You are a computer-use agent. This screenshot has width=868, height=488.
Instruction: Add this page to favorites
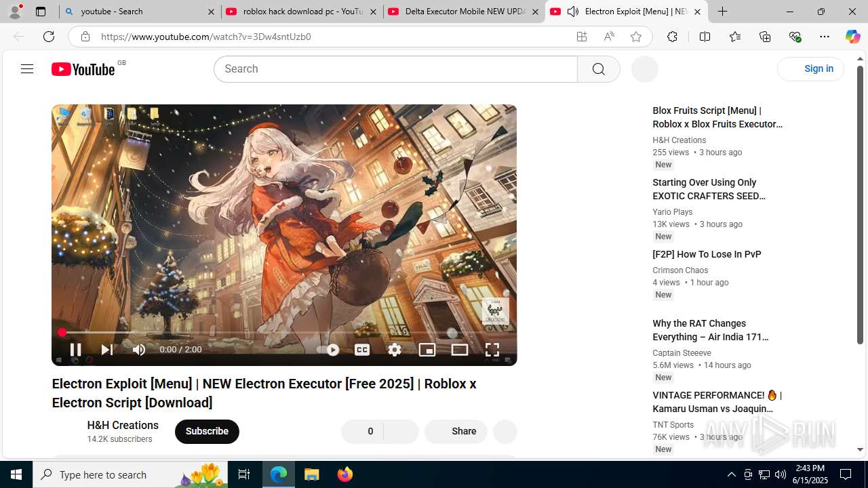tap(636, 37)
